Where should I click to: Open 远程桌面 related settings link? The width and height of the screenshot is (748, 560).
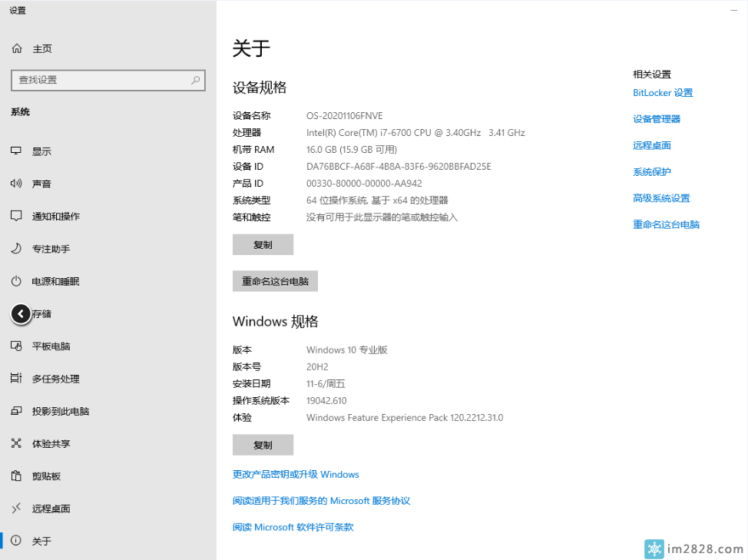tap(652, 145)
